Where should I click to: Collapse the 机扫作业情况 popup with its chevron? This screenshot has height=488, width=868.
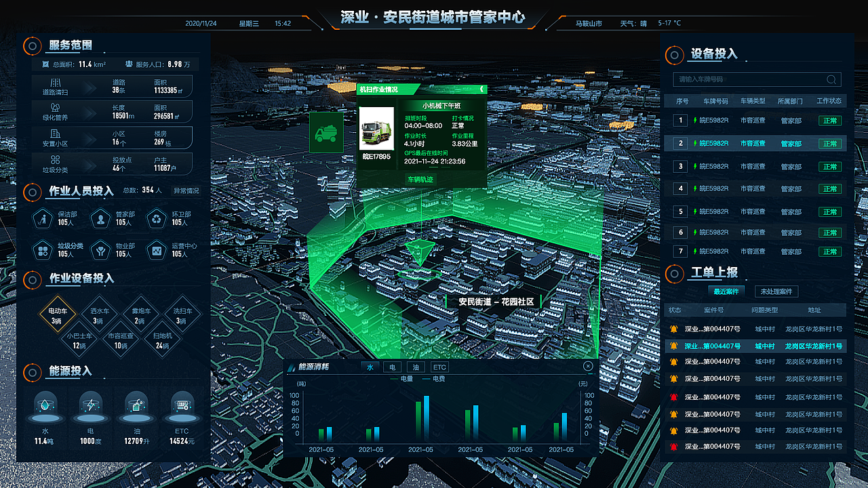(481, 89)
